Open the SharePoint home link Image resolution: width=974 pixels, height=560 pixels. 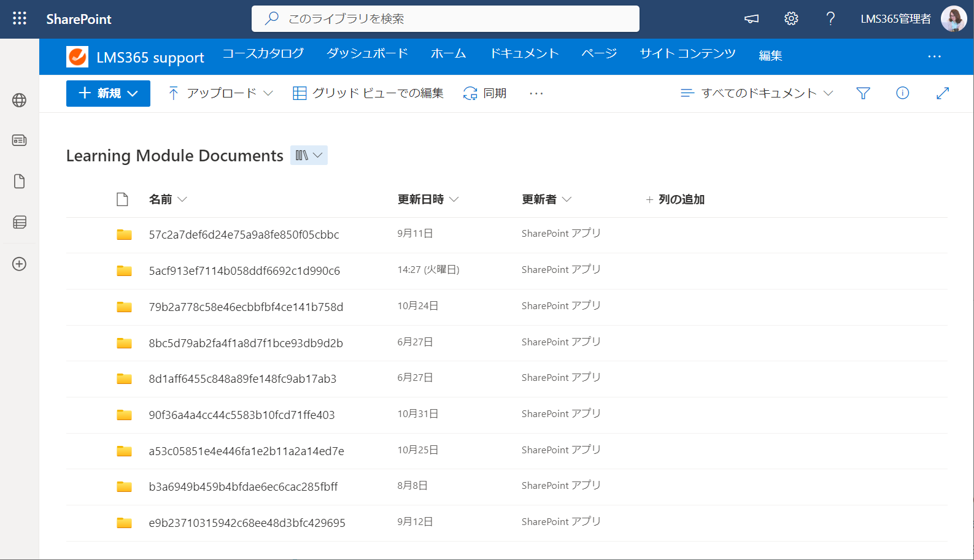tap(79, 19)
